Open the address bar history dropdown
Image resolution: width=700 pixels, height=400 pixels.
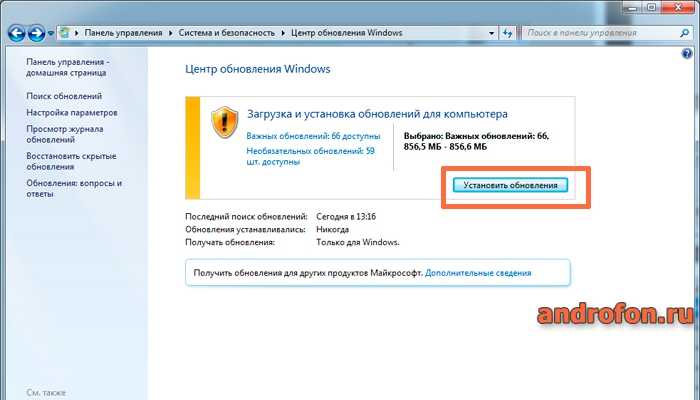492,33
